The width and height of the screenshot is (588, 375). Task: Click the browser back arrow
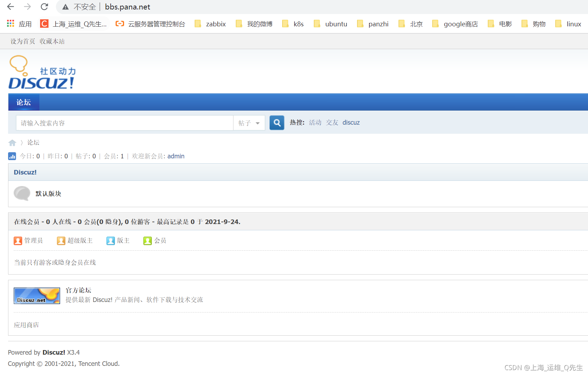[11, 7]
